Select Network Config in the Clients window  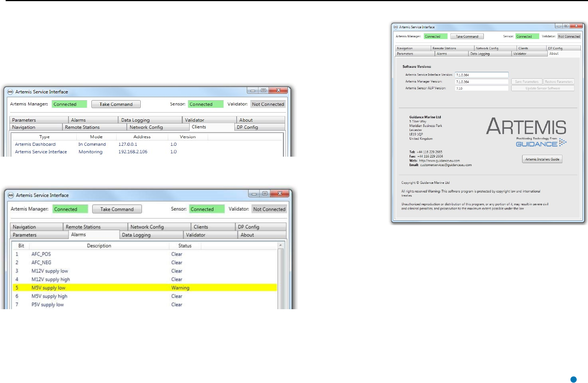(x=158, y=127)
